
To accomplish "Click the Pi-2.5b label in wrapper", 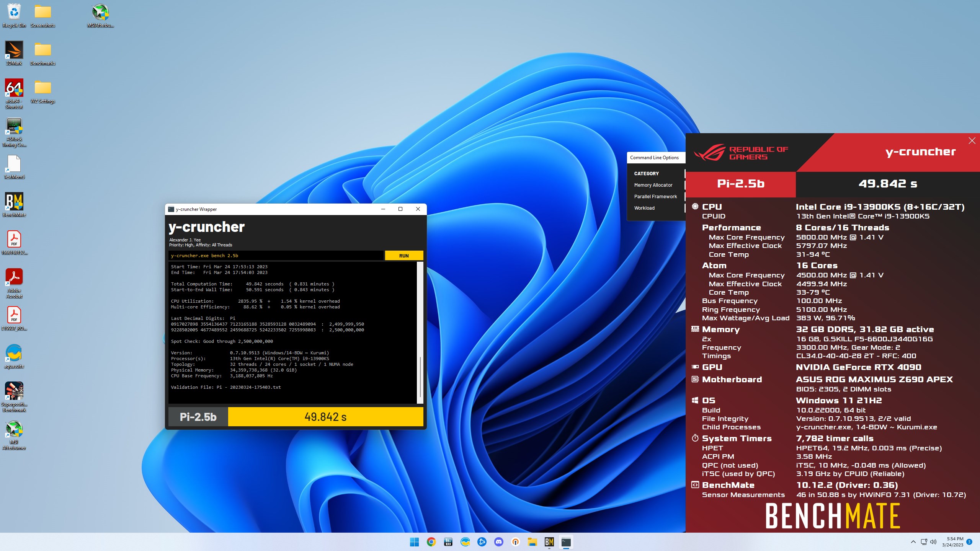I will click(x=198, y=417).
